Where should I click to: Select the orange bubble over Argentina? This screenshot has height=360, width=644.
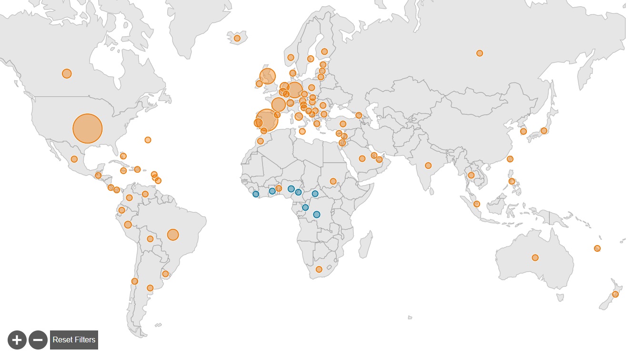click(150, 288)
